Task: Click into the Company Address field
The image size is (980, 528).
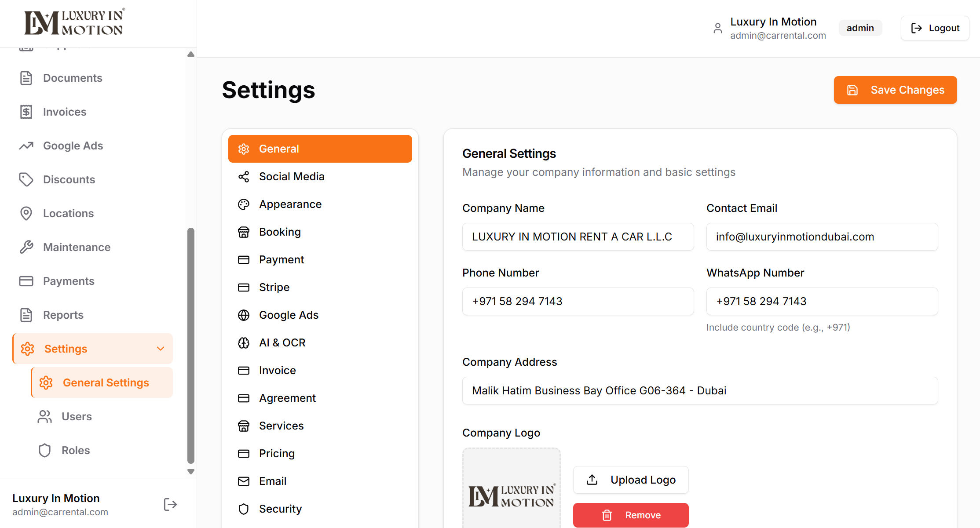Action: tap(700, 391)
